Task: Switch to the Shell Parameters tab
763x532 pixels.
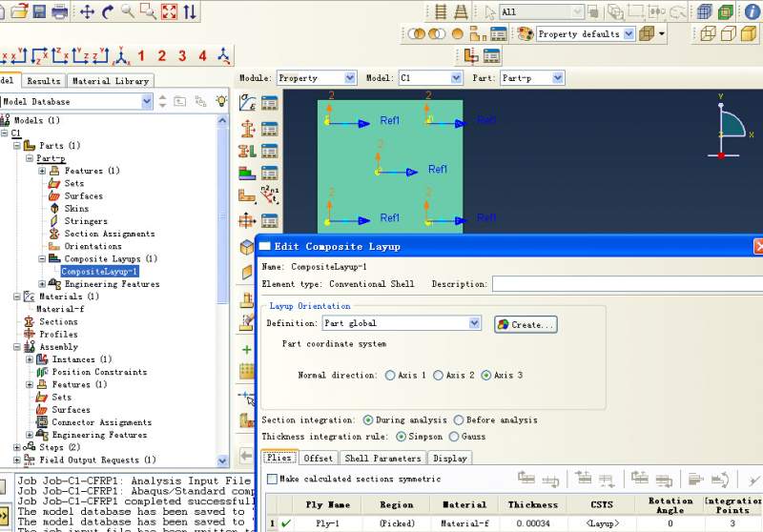Action: tap(382, 459)
